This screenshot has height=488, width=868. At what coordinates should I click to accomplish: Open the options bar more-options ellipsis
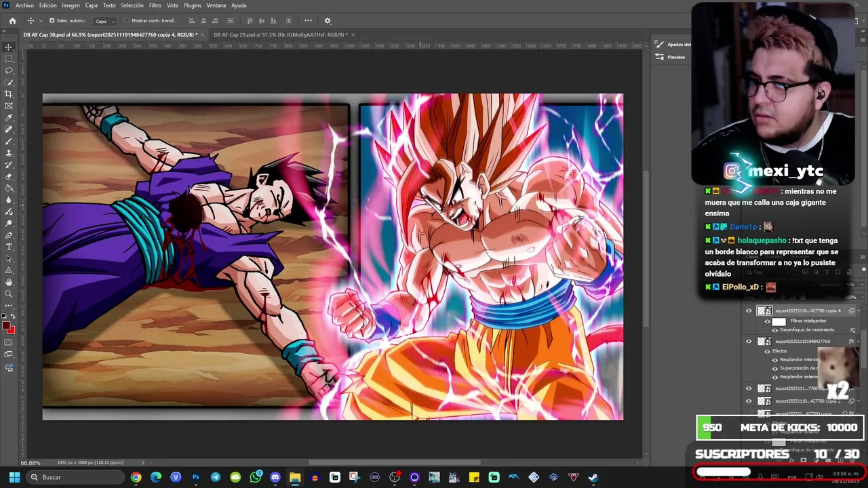[308, 21]
